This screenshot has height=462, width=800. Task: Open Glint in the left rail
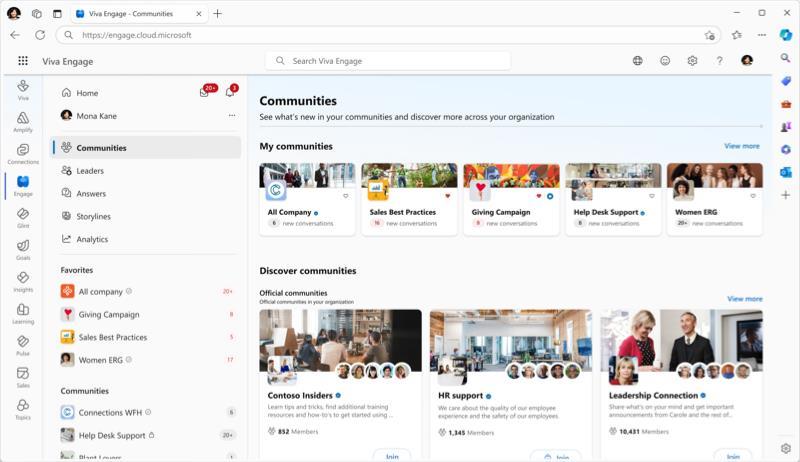click(23, 218)
